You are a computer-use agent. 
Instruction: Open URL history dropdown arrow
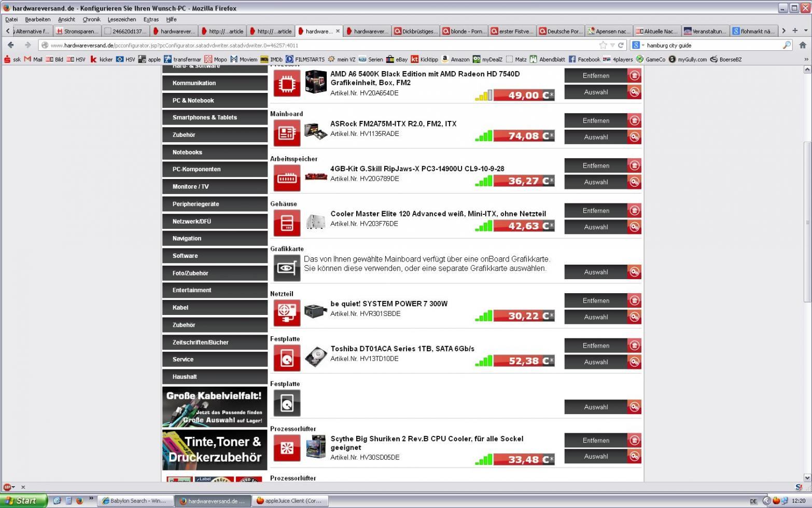pos(612,45)
